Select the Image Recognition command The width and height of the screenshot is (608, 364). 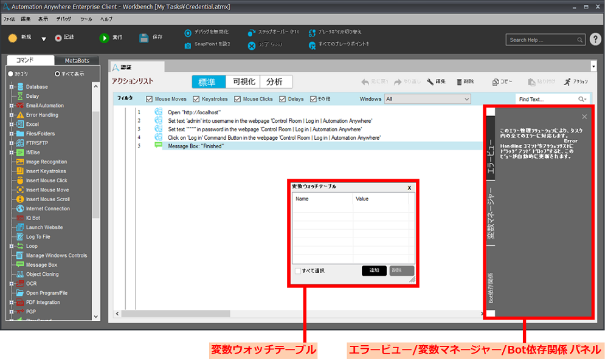[47, 162]
